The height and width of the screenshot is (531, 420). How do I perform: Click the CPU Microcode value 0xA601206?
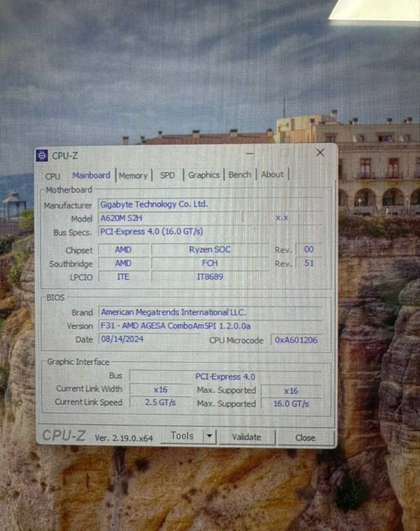296,339
